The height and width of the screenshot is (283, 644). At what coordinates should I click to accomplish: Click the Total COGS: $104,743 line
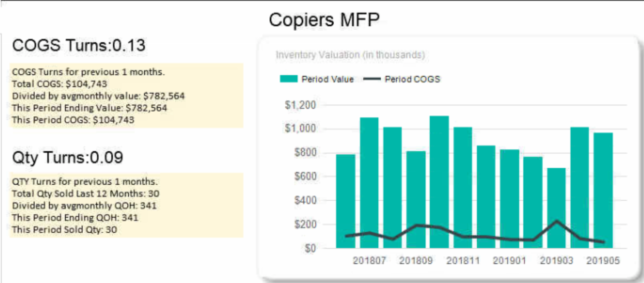59,84
